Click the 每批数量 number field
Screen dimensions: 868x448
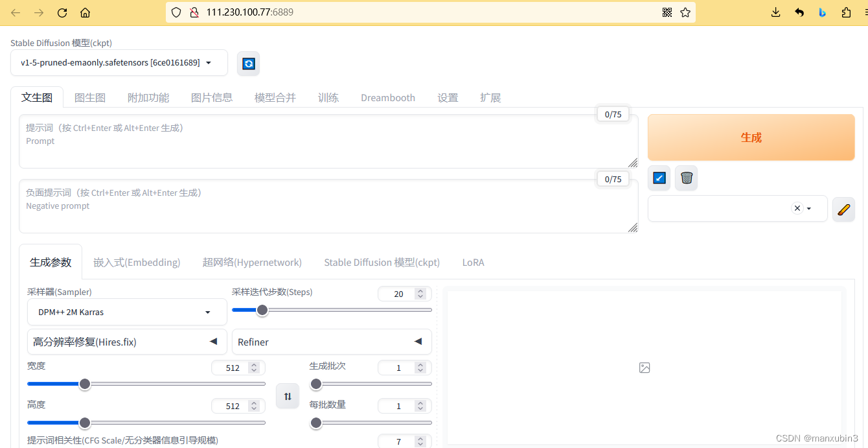[x=405, y=406]
